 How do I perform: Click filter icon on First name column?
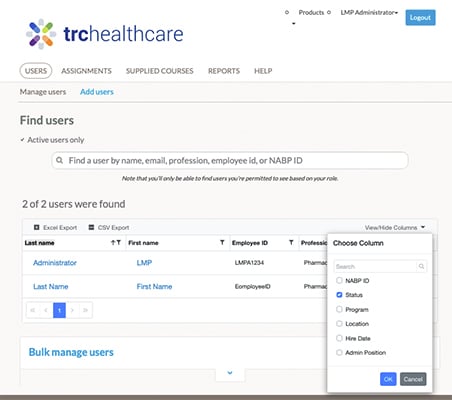(x=222, y=242)
